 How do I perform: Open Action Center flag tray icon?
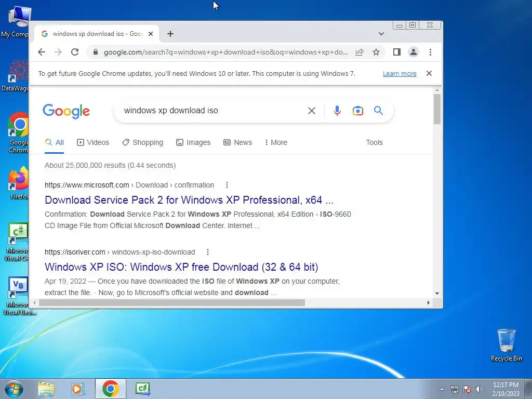point(467,389)
